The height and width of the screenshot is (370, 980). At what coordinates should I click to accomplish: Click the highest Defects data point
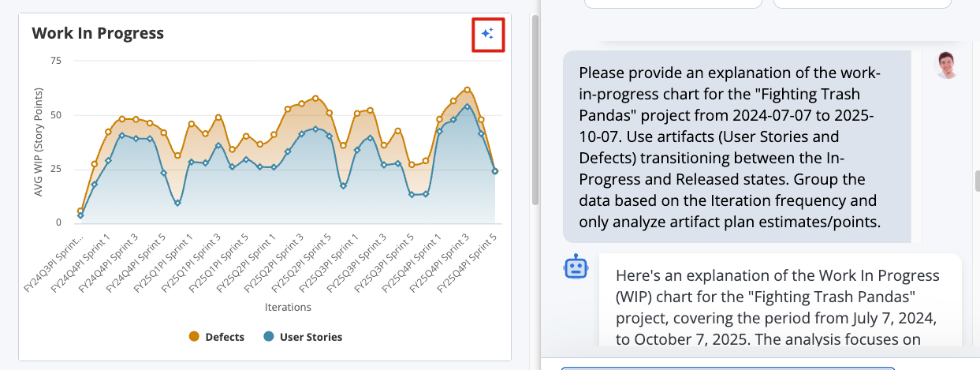[x=468, y=90]
